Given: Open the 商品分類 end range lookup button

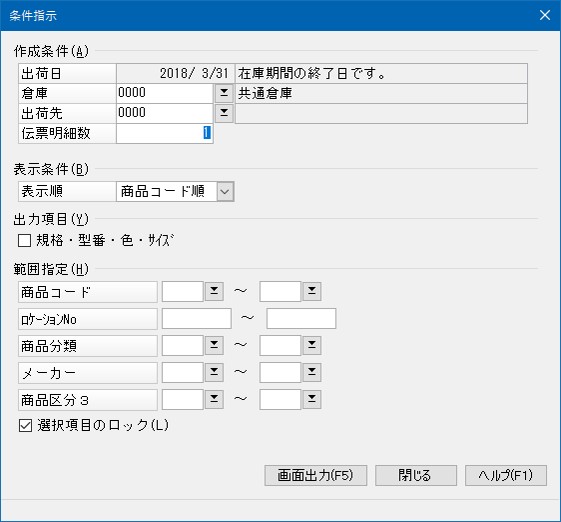Looking at the screenshot, I should 312,345.
